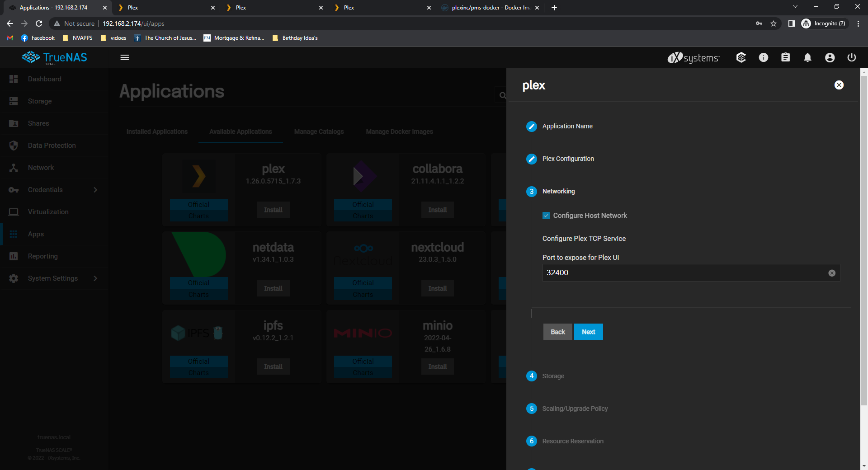This screenshot has height=470, width=868.
Task: Open Dashboard from sidebar
Action: [54, 79]
